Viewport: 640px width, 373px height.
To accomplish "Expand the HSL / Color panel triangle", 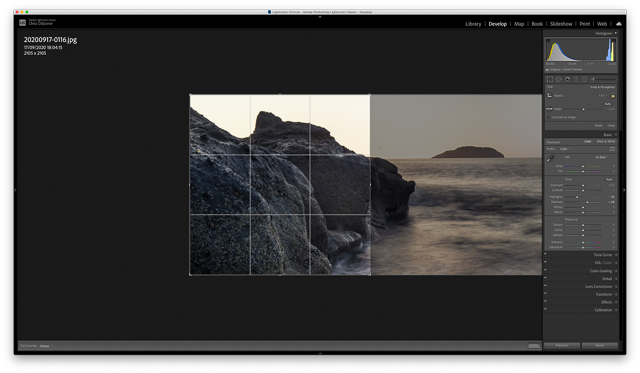I will pos(616,263).
